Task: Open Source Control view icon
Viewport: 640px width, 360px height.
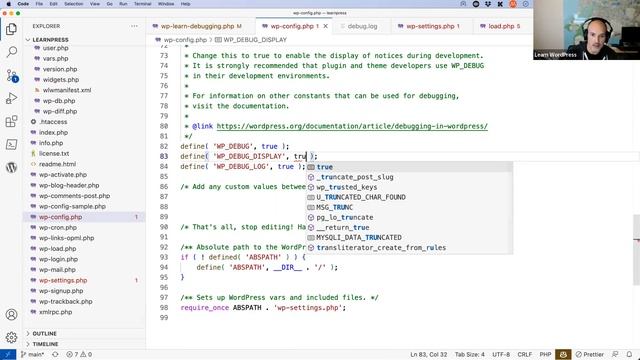Action: click(11, 75)
